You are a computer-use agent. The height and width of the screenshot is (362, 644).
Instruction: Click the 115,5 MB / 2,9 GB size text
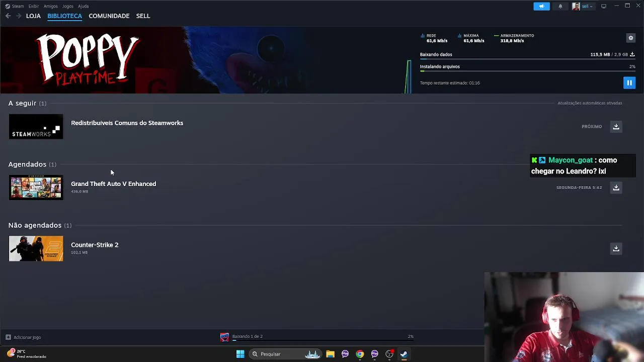[x=609, y=54]
